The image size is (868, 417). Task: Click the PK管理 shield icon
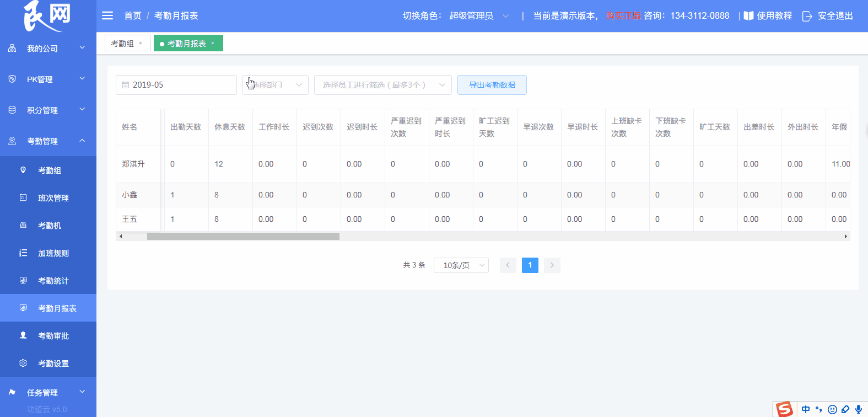tap(12, 79)
